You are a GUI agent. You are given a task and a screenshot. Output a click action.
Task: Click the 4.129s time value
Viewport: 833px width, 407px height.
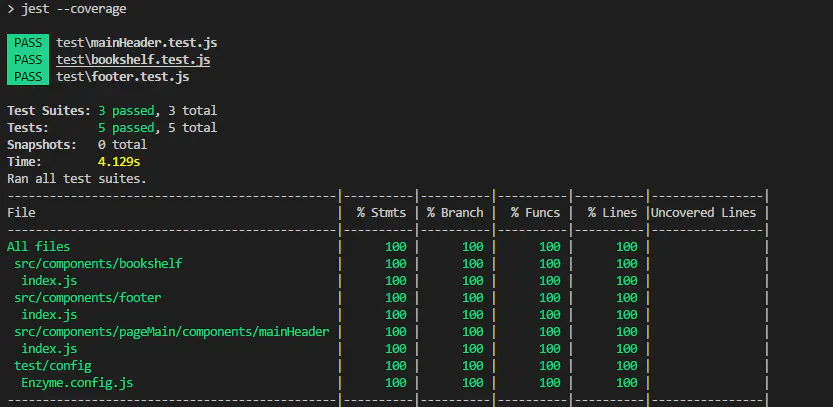119,162
